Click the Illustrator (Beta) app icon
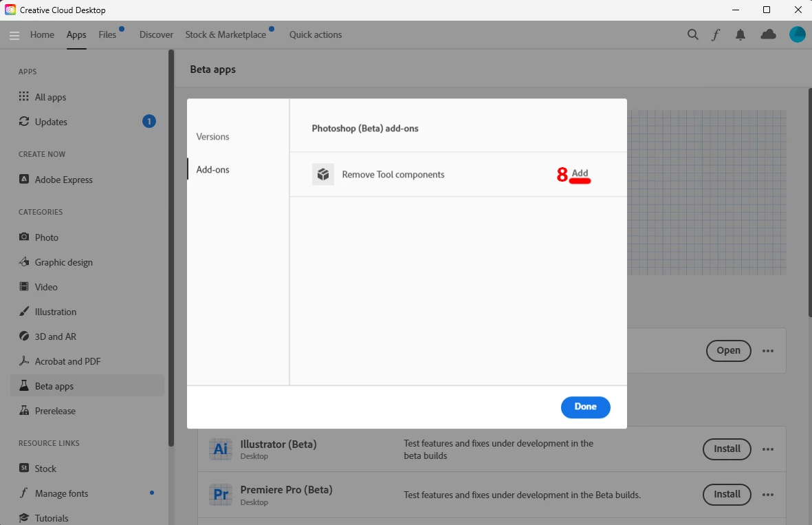This screenshot has height=525, width=812. 221,449
